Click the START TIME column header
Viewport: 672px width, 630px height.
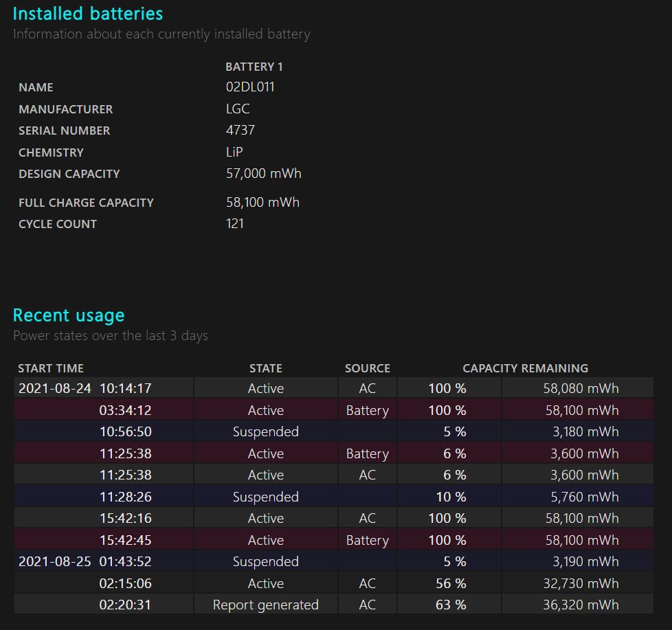(x=51, y=368)
